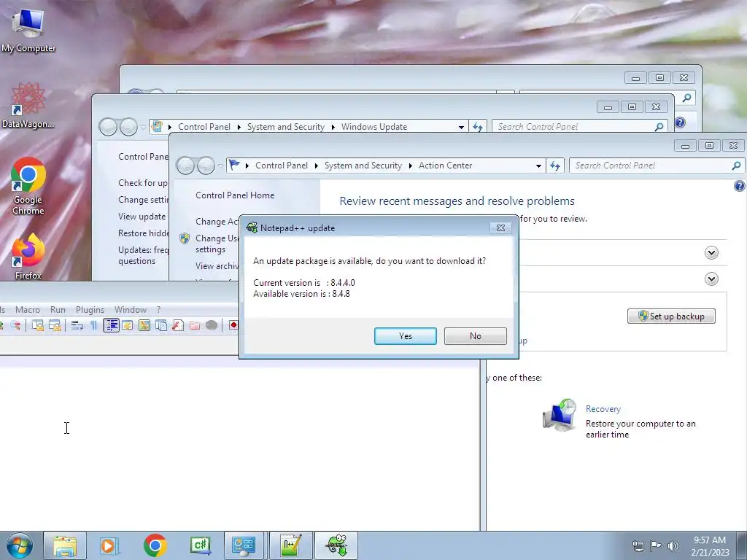
Task: Open the ? help menu in Notepad++
Action: coord(158,309)
